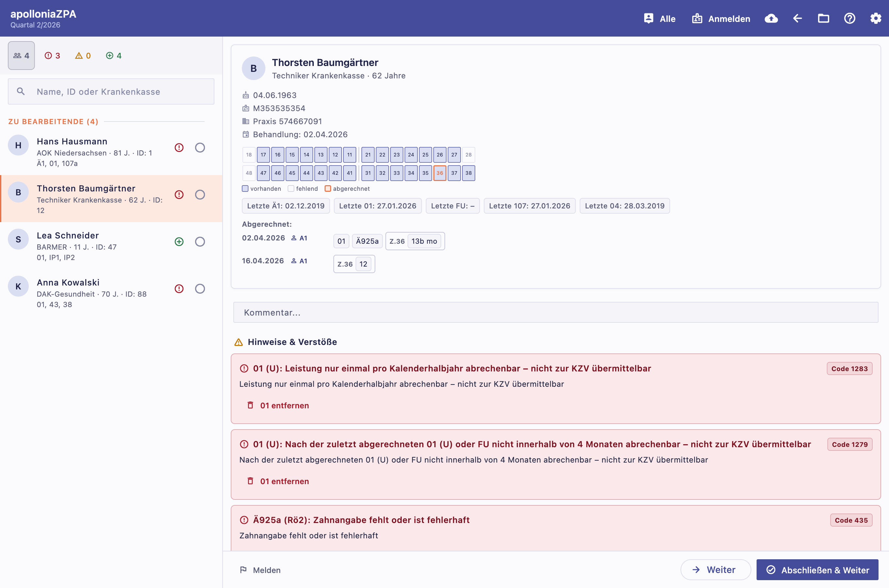Click the Abschließen & Weiter button
Image resolution: width=889 pixels, height=588 pixels.
coord(817,570)
